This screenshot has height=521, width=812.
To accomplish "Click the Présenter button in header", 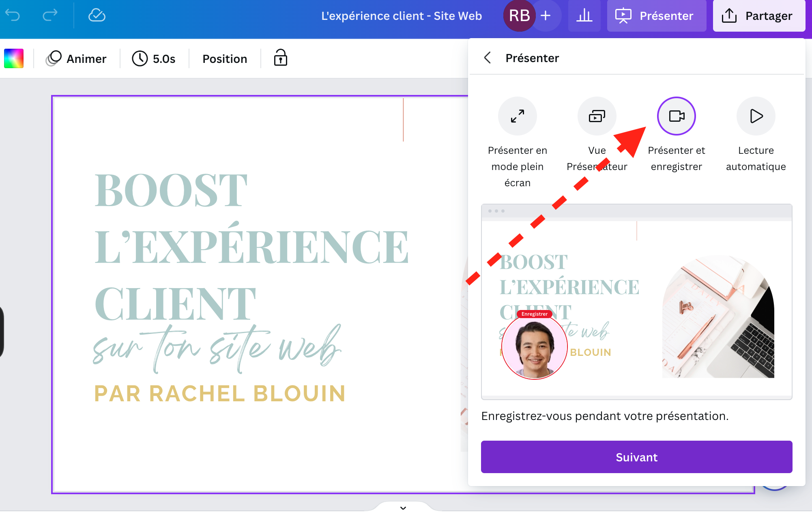I will pos(656,16).
